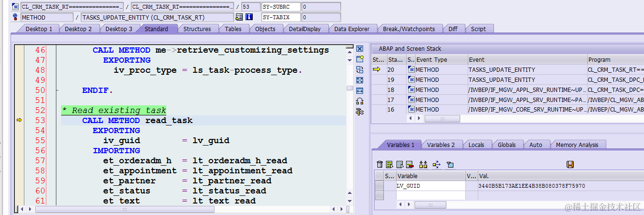Click the blue info icon in the header

249,17
